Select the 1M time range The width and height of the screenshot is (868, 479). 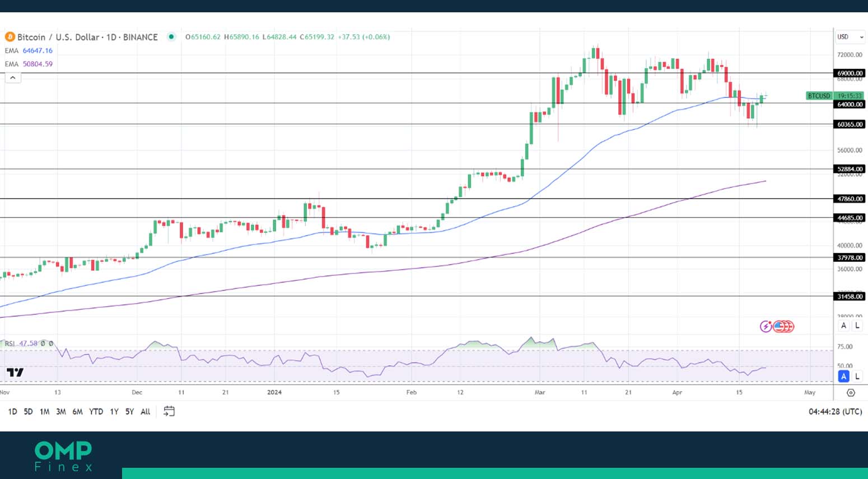(x=44, y=411)
